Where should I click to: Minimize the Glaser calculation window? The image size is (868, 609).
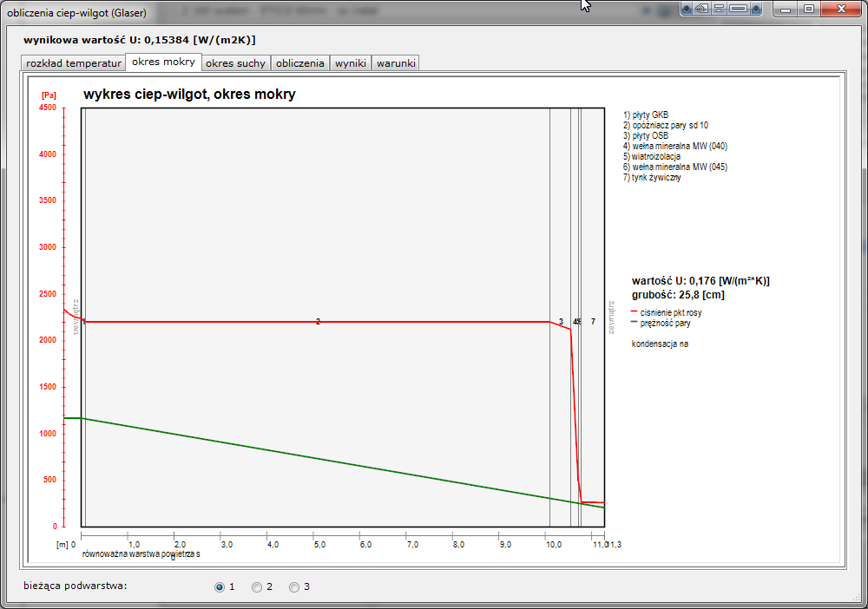click(x=786, y=9)
